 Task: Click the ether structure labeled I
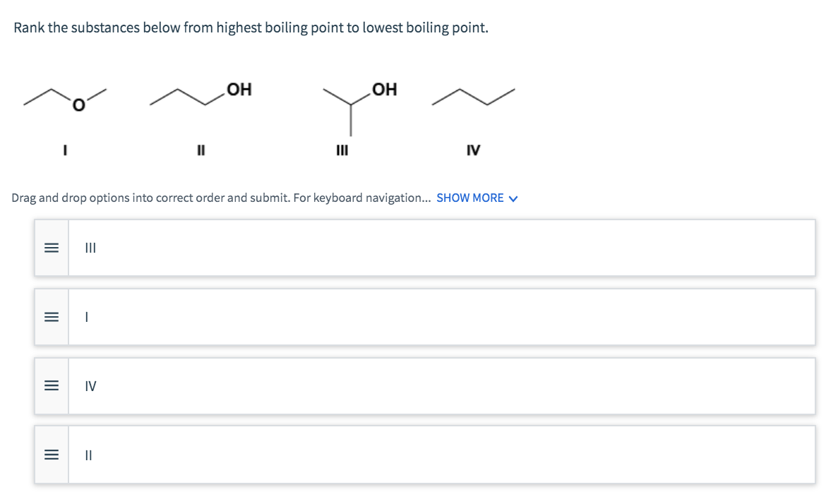tap(64, 99)
